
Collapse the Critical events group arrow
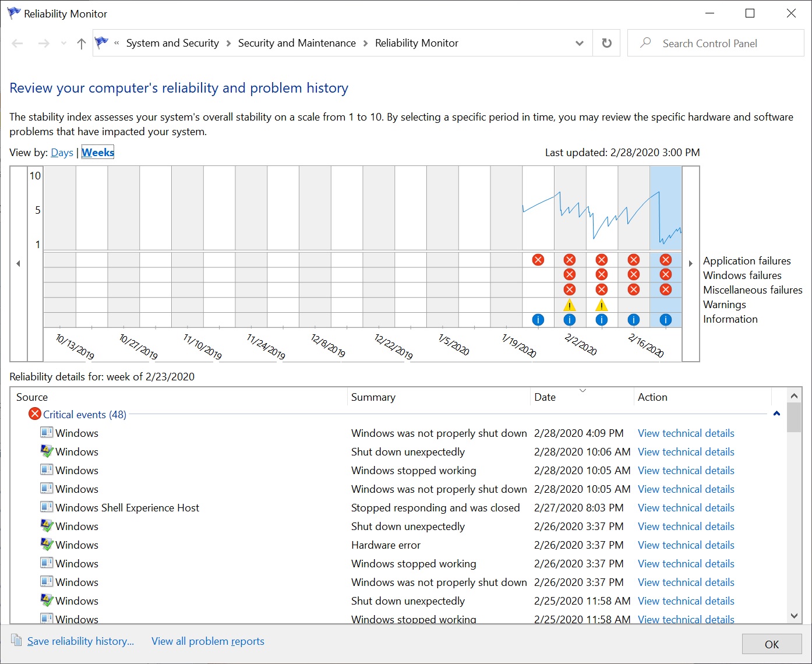[x=776, y=414]
